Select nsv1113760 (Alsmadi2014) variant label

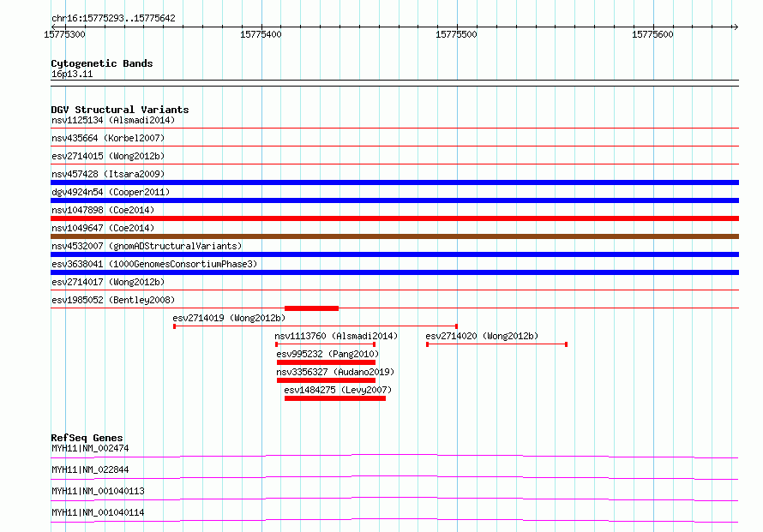pyautogui.click(x=336, y=336)
